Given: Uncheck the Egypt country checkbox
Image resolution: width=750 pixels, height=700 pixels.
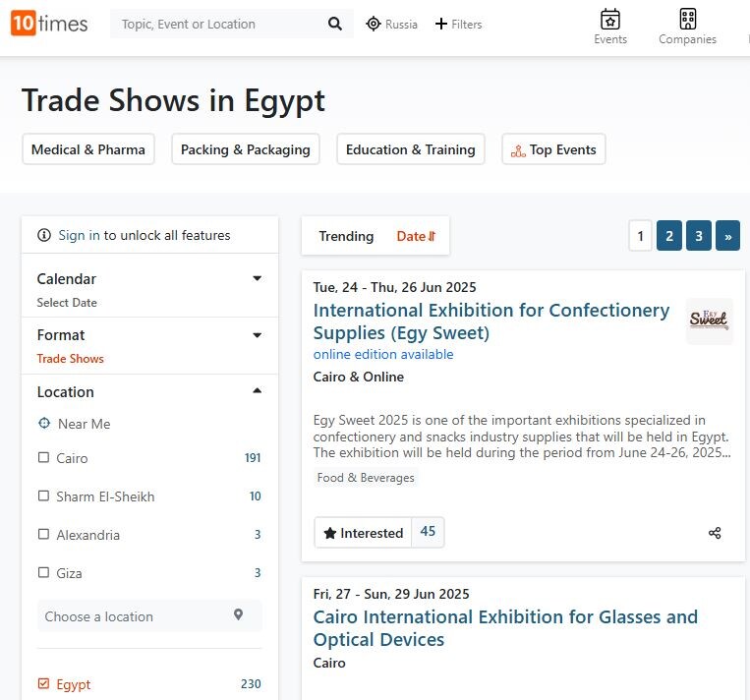Looking at the screenshot, I should 43,683.
